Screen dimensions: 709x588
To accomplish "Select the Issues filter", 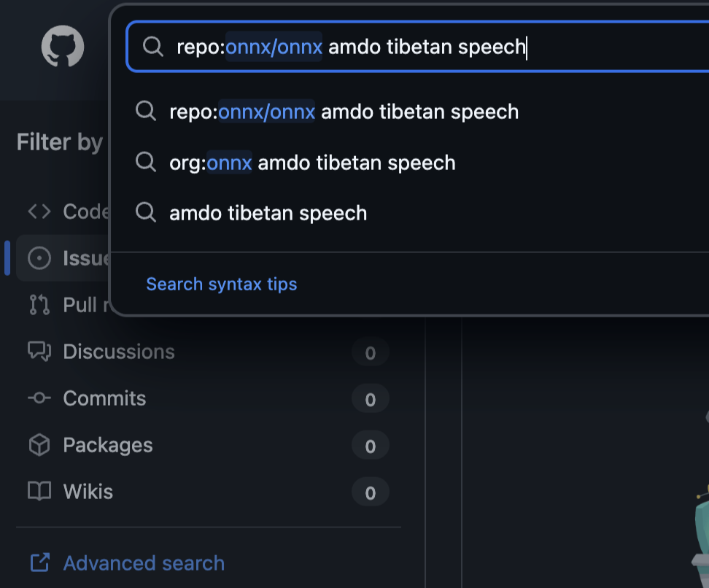I will click(x=80, y=258).
